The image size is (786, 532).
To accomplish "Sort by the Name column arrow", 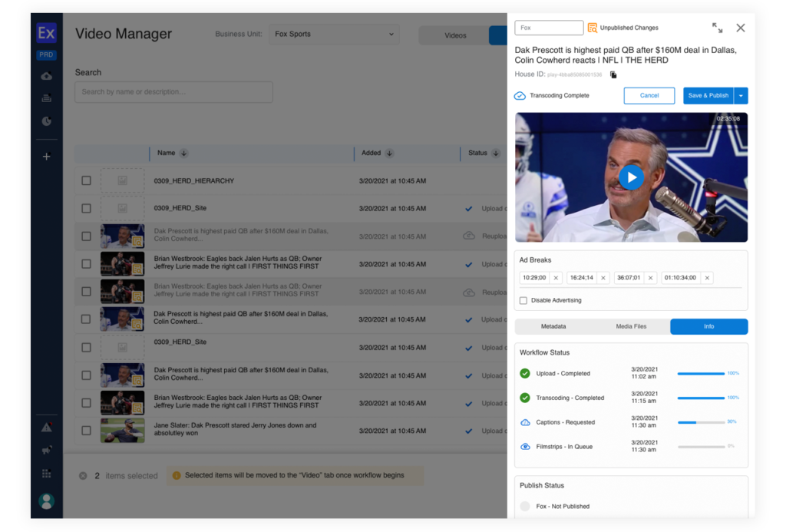I will [183, 154].
